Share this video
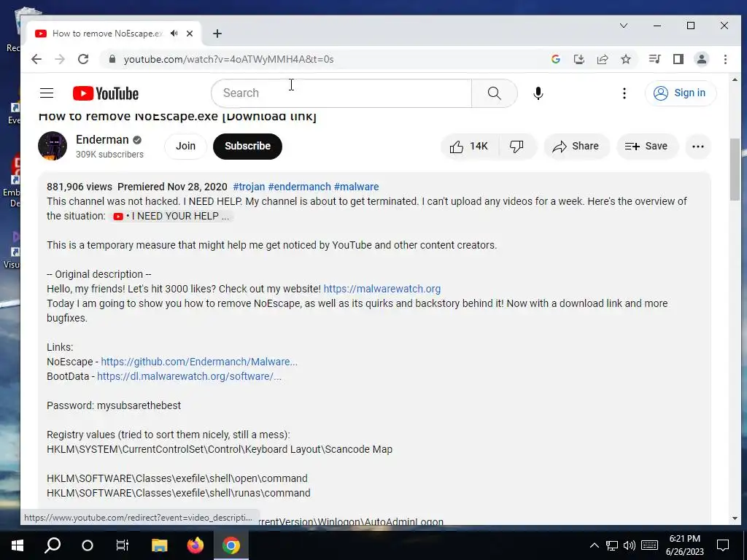 click(576, 146)
